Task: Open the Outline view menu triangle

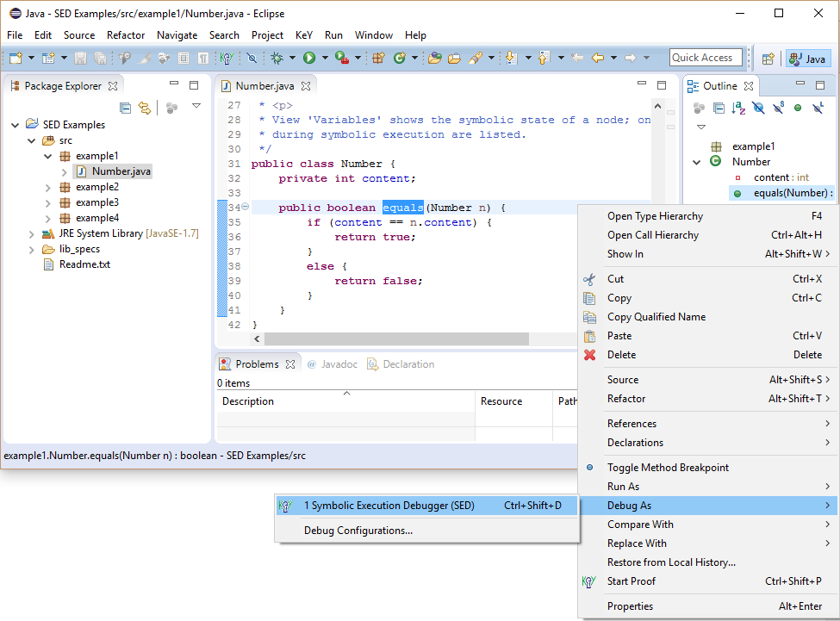Action: (x=701, y=127)
